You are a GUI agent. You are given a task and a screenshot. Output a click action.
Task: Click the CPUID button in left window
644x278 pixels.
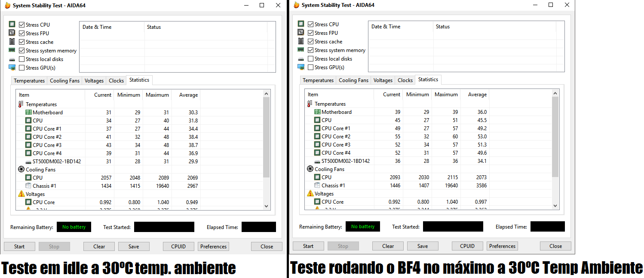point(178,246)
